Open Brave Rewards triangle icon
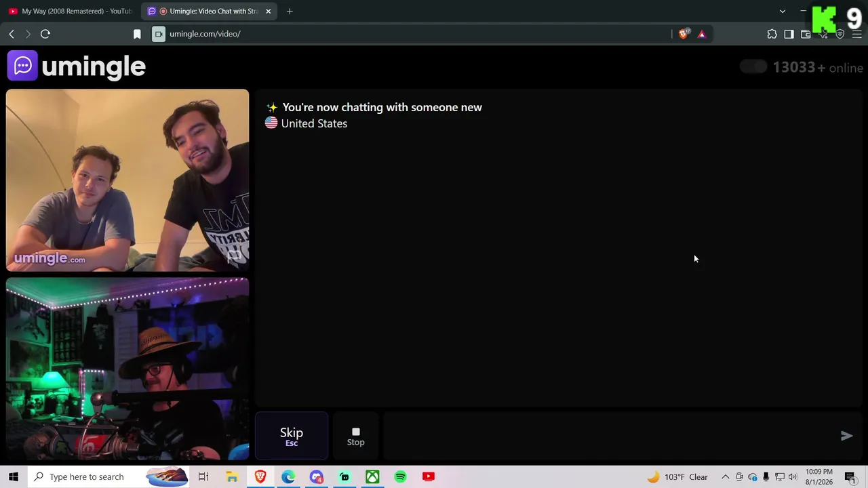Viewport: 868px width, 488px height. pyautogui.click(x=702, y=34)
